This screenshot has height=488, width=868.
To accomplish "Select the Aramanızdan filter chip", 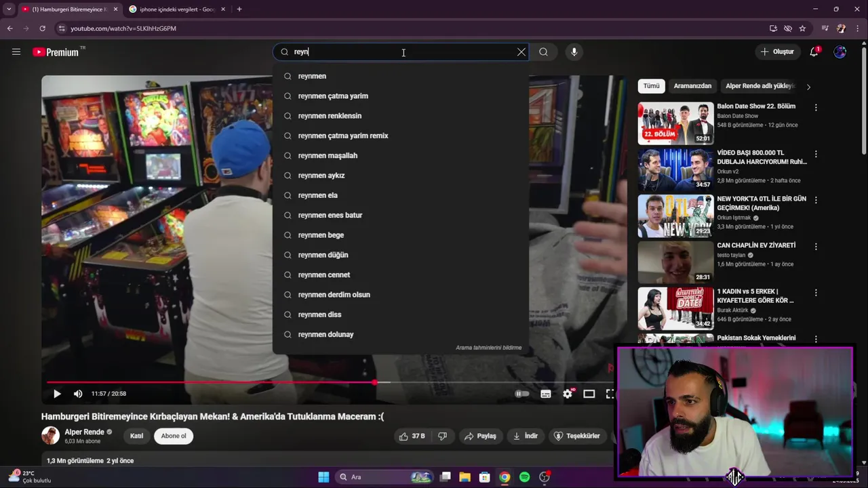I will tap(692, 86).
